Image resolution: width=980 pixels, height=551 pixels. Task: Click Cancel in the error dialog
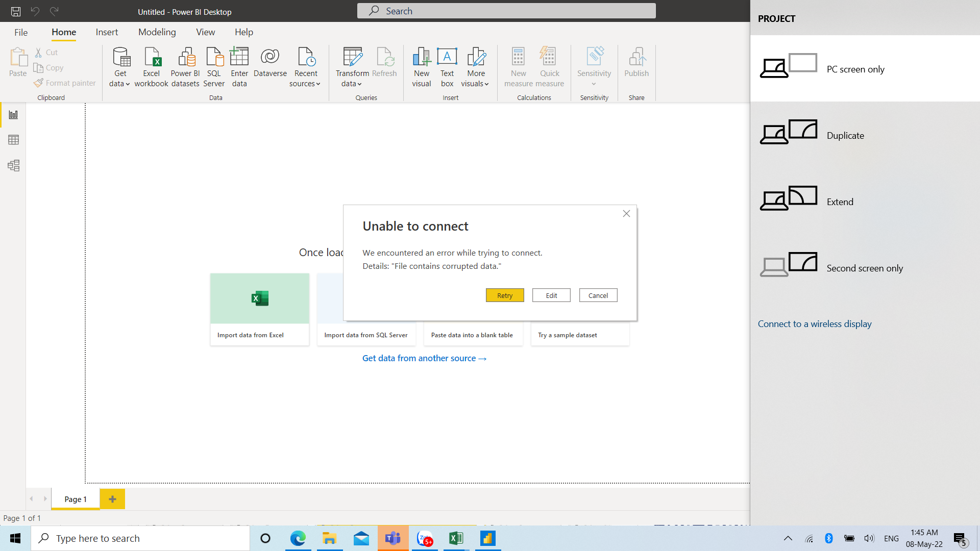pos(598,295)
